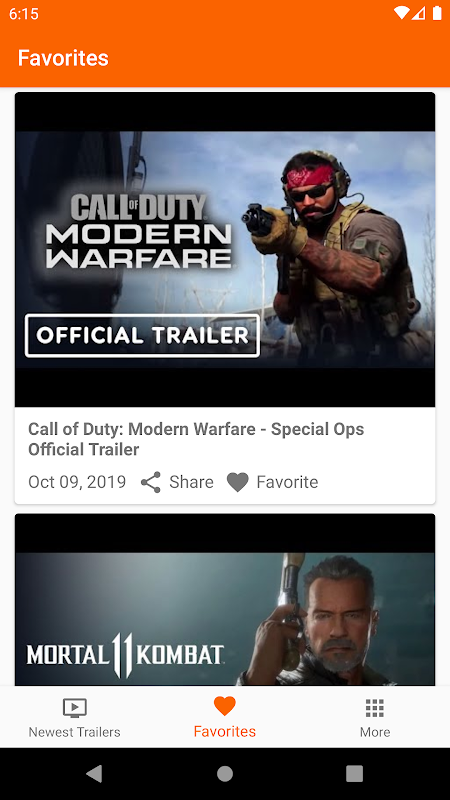Open recent apps via square button

tap(355, 773)
